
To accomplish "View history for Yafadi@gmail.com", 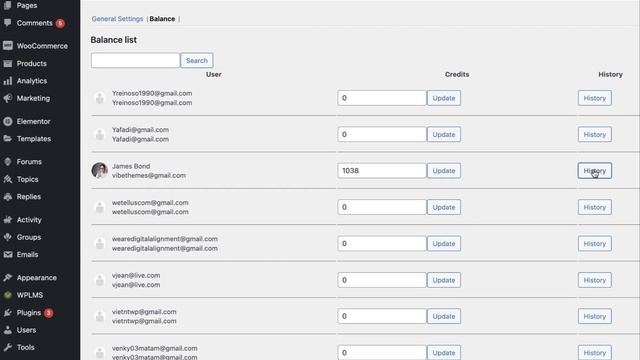I will click(x=595, y=134).
